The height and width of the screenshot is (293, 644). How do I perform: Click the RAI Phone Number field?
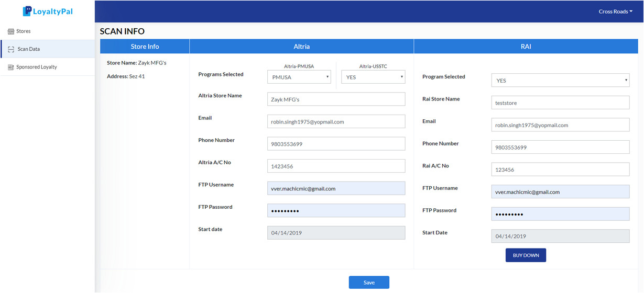[560, 147]
